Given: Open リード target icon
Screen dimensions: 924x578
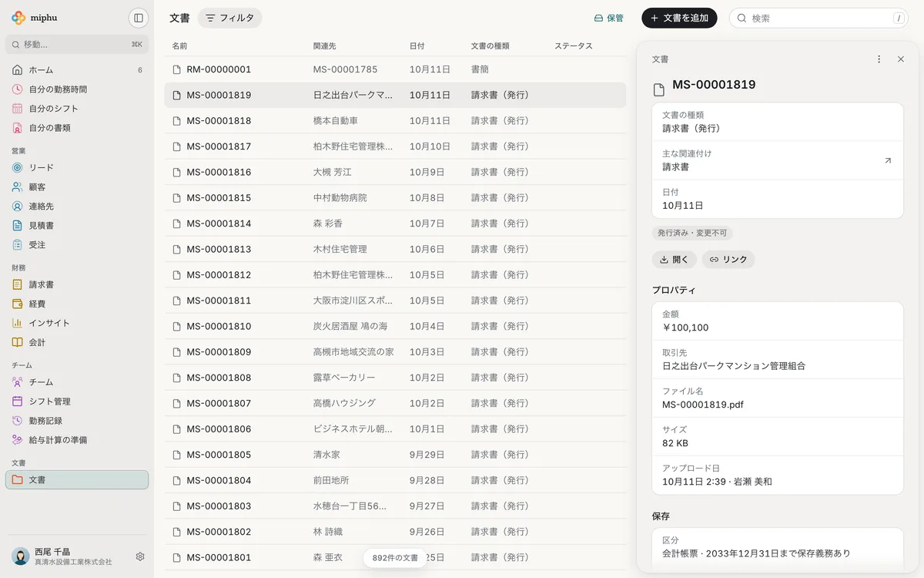Looking at the screenshot, I should (x=18, y=167).
